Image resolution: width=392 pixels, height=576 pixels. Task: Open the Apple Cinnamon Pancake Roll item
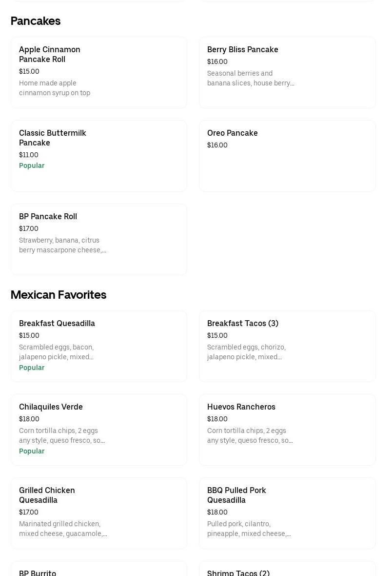98,72
